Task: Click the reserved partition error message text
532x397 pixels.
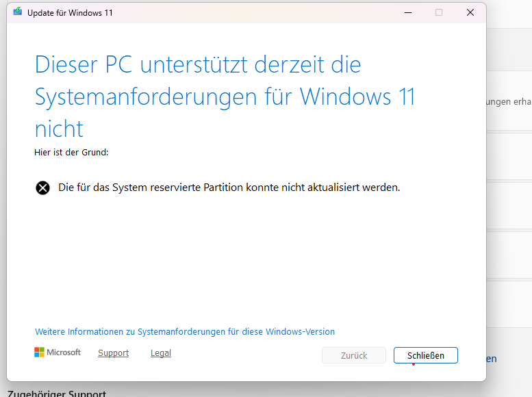Action: [229, 188]
